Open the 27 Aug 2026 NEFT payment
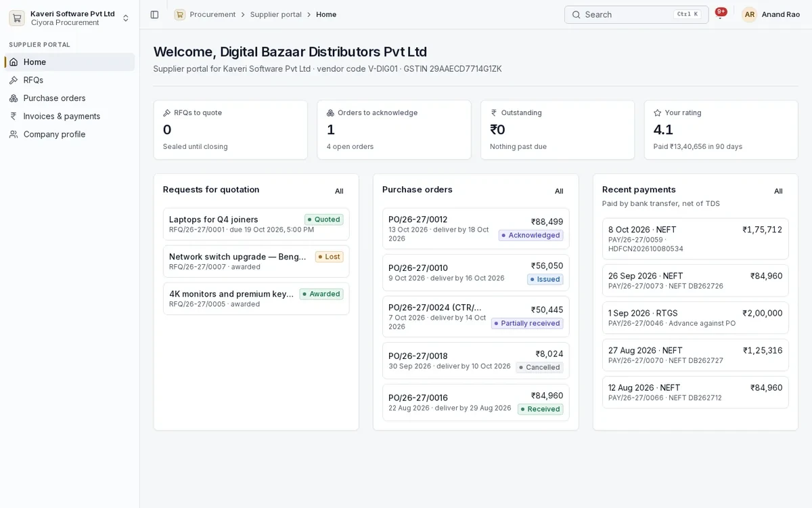812x508 pixels. coord(695,355)
